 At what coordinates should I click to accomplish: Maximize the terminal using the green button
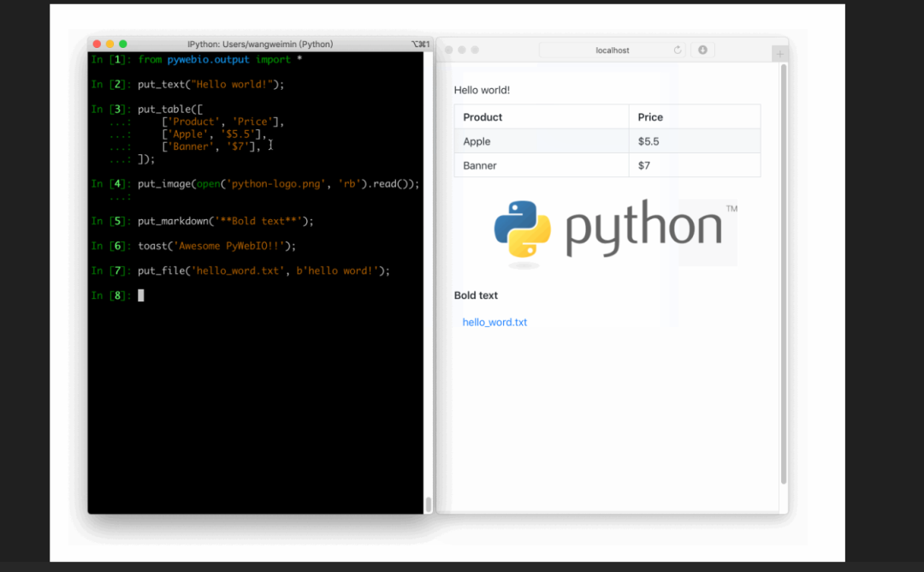coord(122,44)
